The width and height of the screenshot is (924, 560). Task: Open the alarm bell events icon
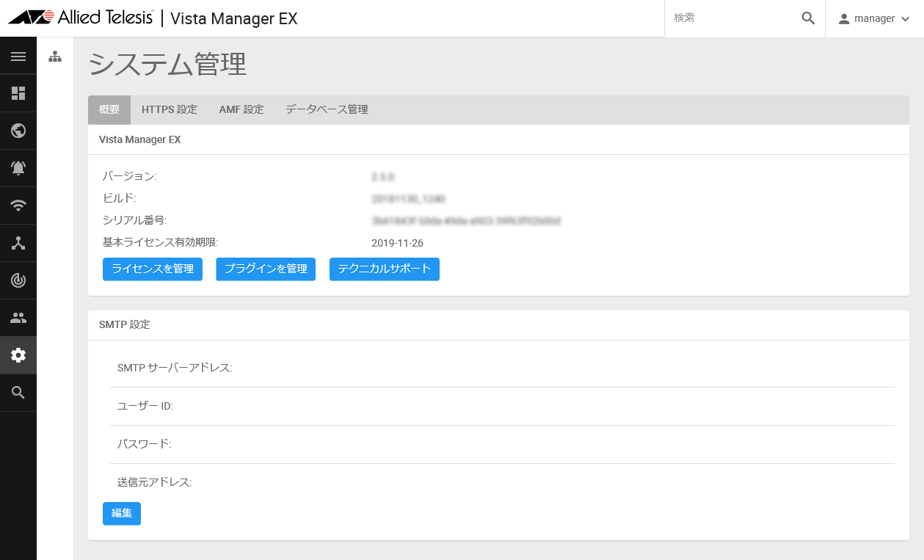coord(18,168)
